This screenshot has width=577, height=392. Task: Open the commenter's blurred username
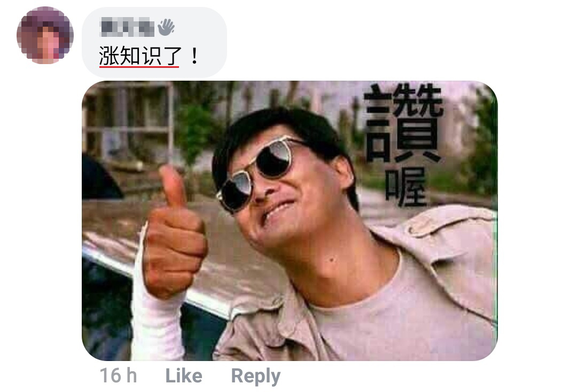[127, 27]
